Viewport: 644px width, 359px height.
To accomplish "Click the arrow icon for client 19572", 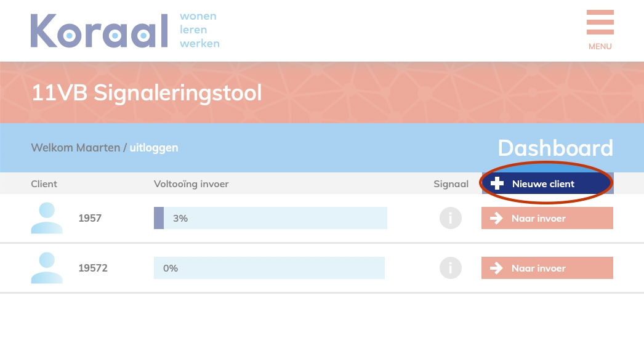I will [x=496, y=268].
